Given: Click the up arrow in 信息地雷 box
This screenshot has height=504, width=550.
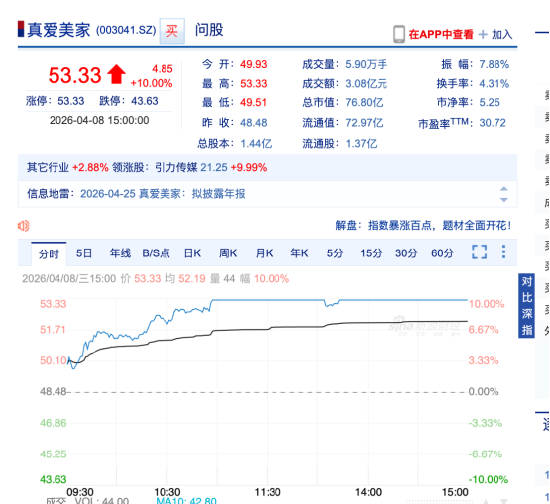Looking at the screenshot, I should (x=504, y=189).
